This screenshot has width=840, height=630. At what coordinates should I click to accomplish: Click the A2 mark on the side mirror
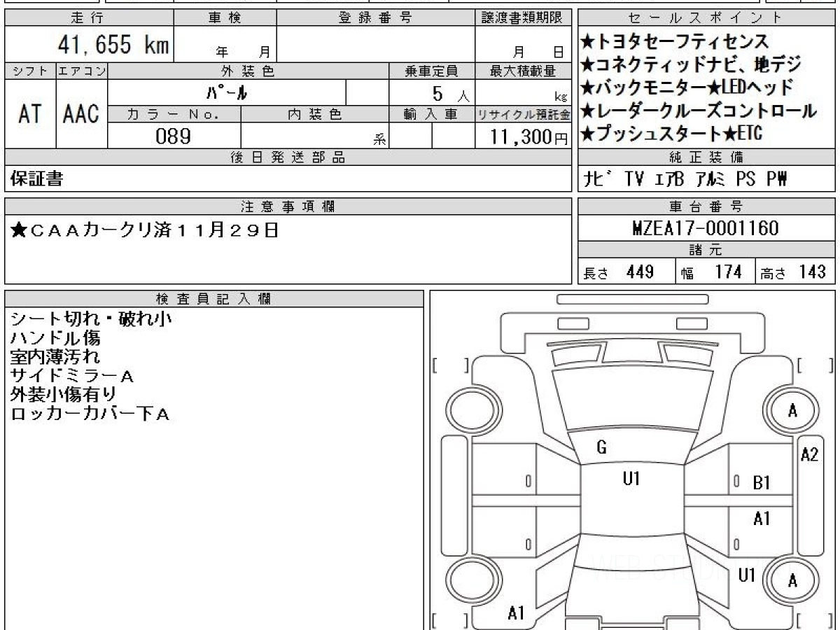[808, 454]
